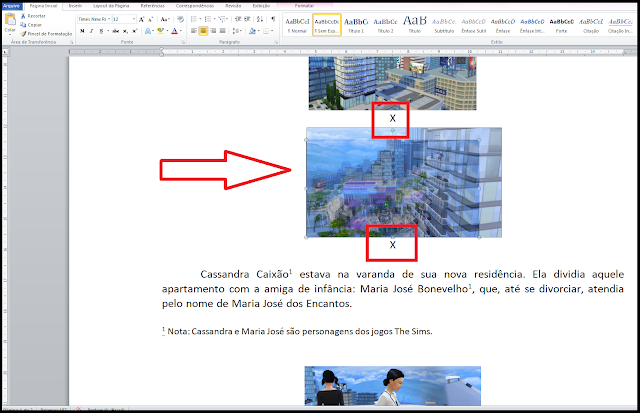Apply Ênfase Sutil style
This screenshot has width=640, height=413.
473,25
